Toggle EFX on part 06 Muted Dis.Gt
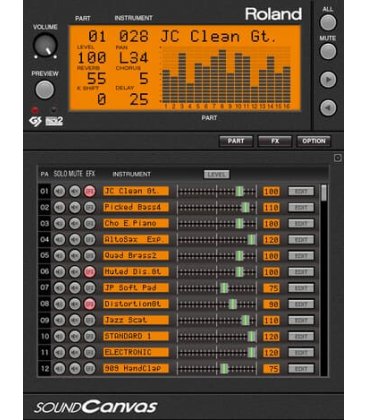Image resolution: width=368 pixels, height=420 pixels. [89, 272]
